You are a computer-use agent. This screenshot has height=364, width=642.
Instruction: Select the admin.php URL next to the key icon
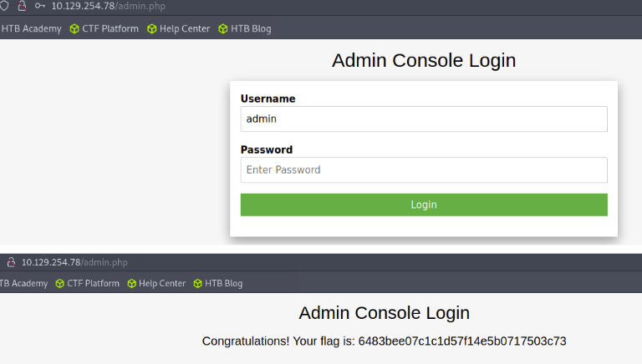(109, 6)
